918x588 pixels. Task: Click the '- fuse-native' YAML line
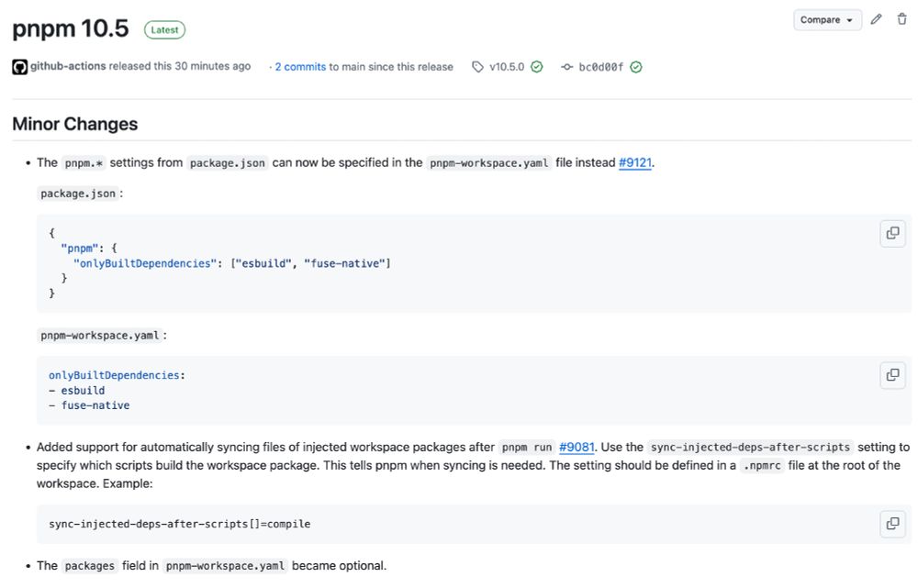[x=89, y=405]
